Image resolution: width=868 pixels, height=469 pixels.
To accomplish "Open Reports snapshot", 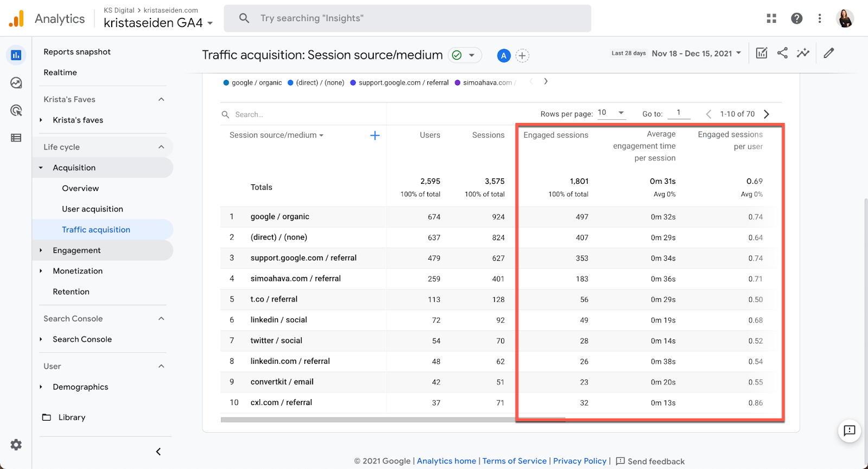I will click(77, 52).
